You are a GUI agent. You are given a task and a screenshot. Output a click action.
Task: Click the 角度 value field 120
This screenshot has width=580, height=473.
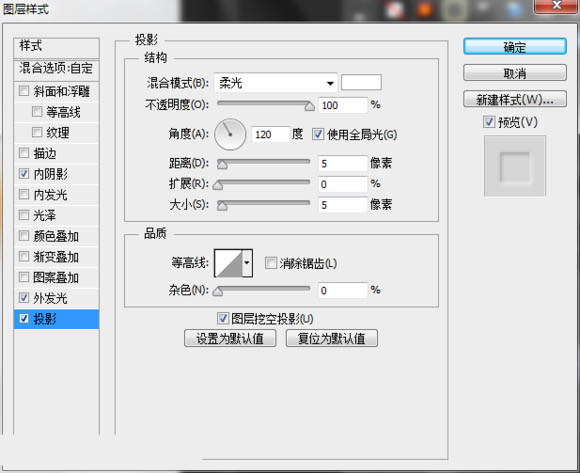pos(270,134)
